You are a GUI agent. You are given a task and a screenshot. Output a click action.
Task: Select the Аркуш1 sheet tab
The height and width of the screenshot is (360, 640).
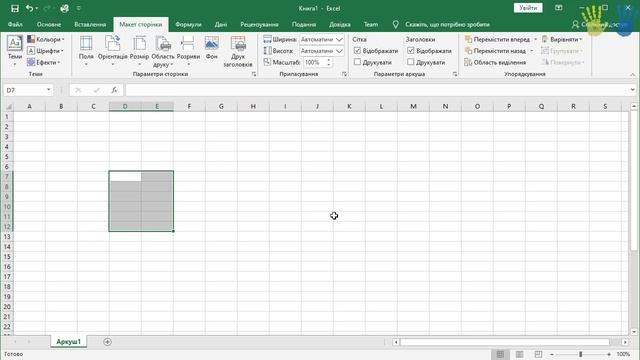pyautogui.click(x=69, y=342)
